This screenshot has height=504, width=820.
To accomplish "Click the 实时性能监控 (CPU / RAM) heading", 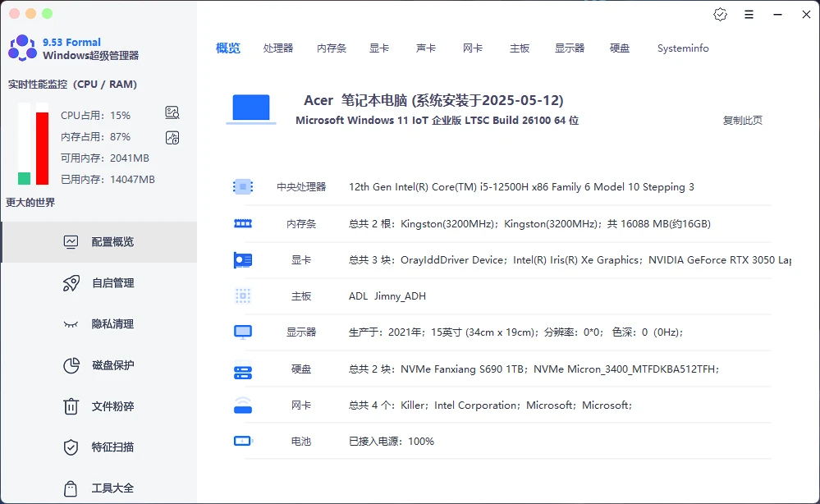I will (72, 85).
